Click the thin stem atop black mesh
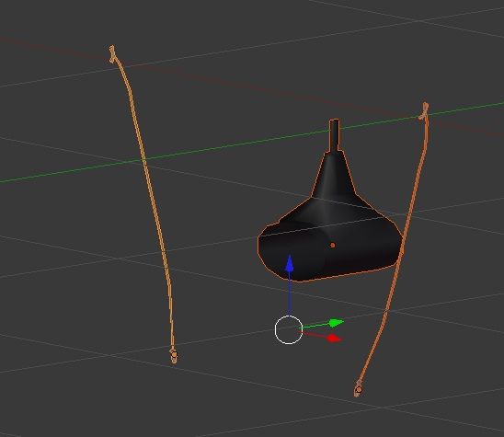This screenshot has height=437, width=504. (x=334, y=135)
